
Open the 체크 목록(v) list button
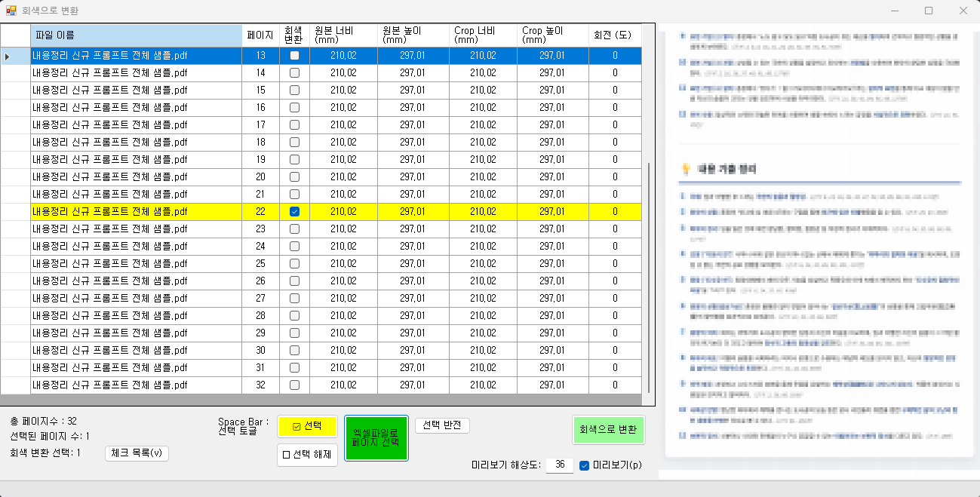click(137, 453)
